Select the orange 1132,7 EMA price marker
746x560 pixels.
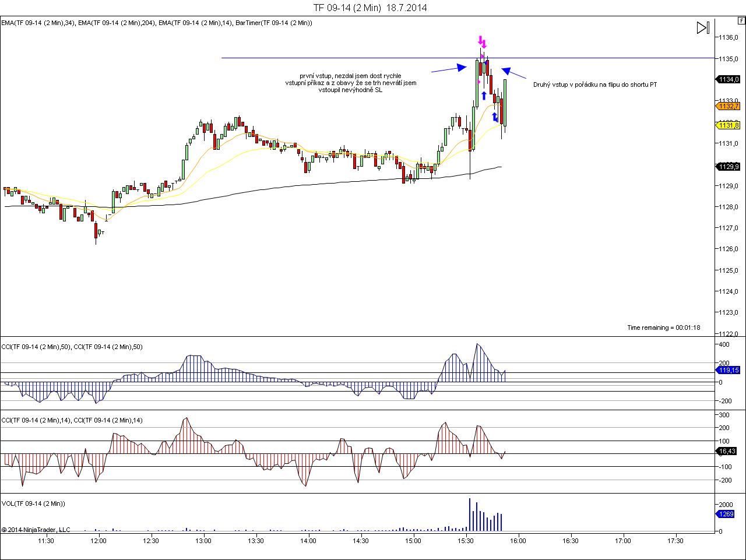727,106
